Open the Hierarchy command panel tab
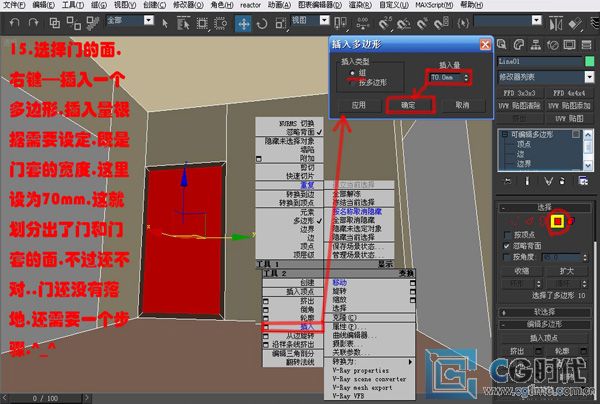The image size is (600, 404). pyautogui.click(x=536, y=45)
